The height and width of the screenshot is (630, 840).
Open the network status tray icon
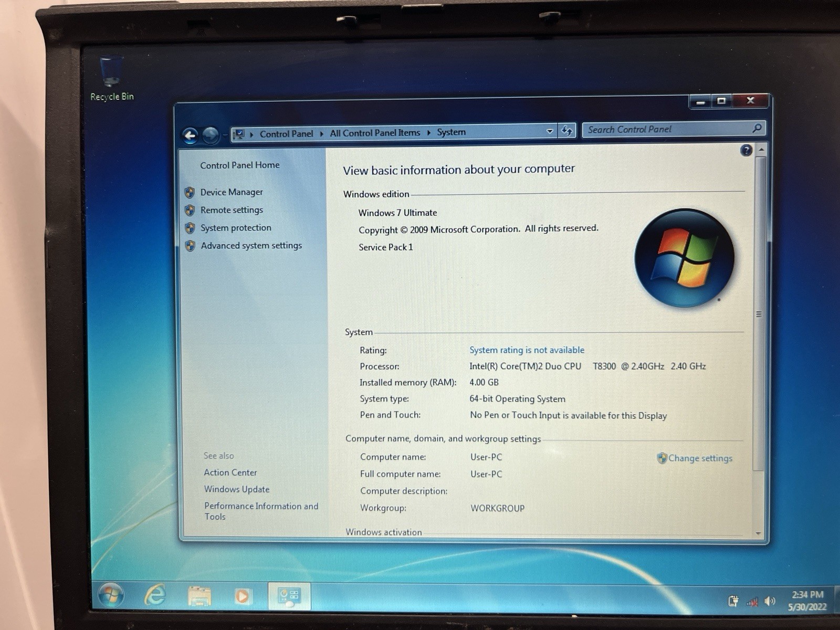[x=752, y=602]
